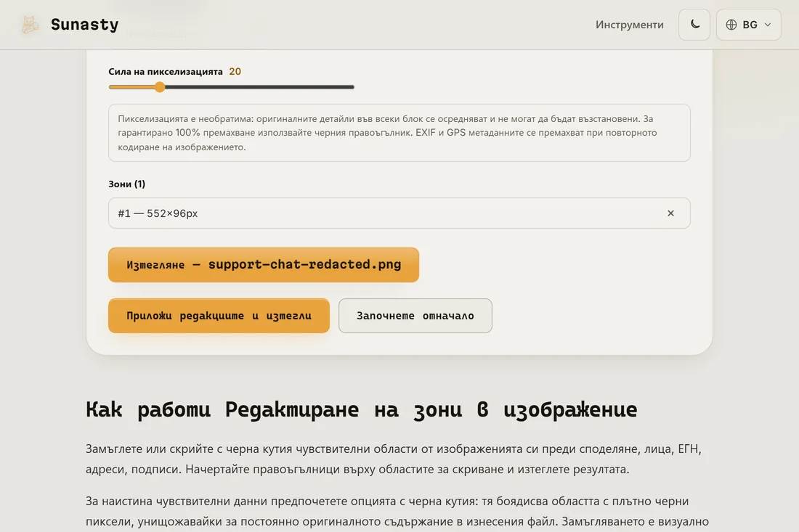Click the globe icon in language selector
The height and width of the screenshot is (532, 799).
731,25
